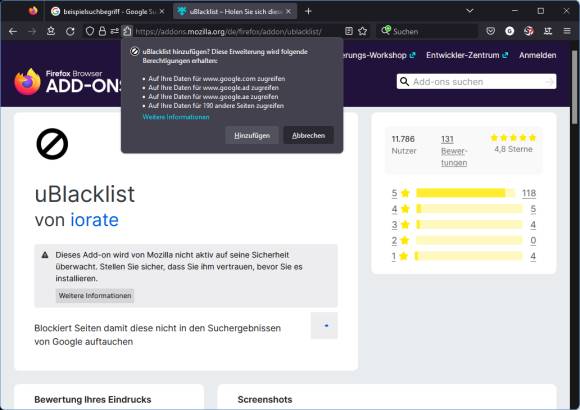This screenshot has width=580, height=410.
Task: Open the Firefox application menu
Action: click(567, 31)
